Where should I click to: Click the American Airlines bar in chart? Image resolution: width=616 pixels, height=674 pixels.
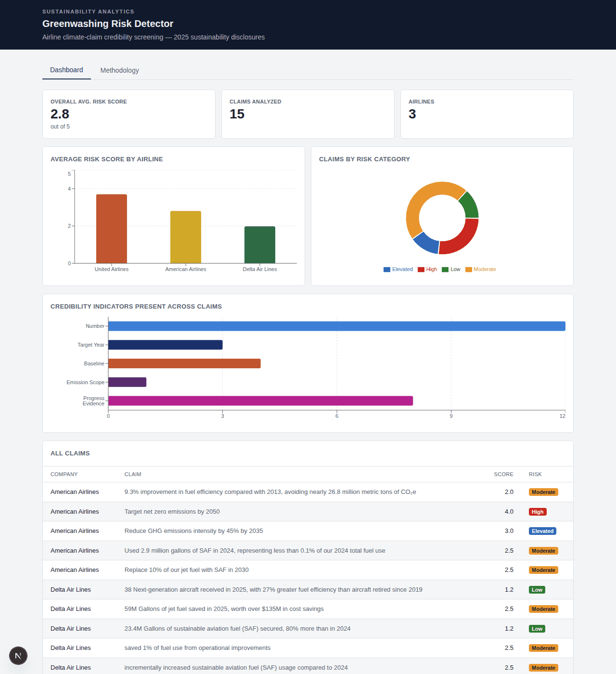[x=186, y=237]
